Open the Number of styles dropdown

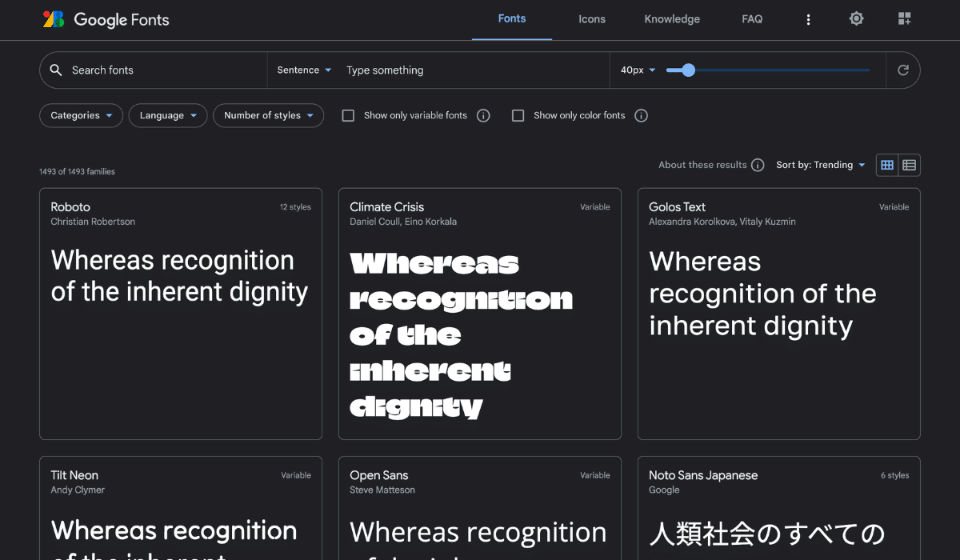(269, 116)
